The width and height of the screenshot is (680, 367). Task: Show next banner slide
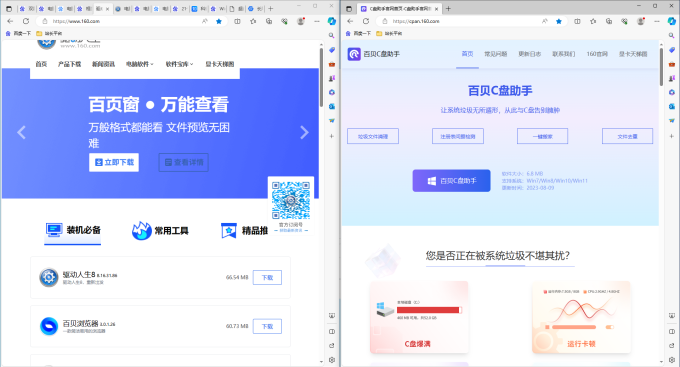pos(304,132)
